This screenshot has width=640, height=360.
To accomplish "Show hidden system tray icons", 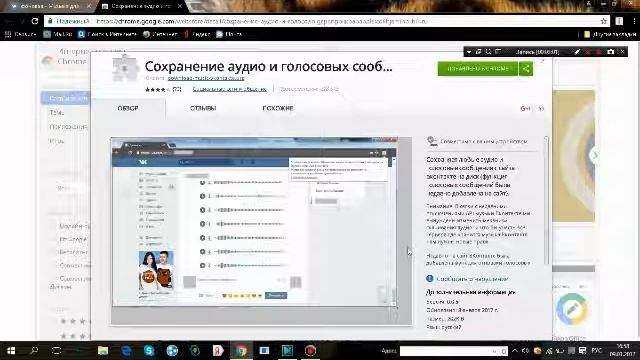I will point(515,351).
